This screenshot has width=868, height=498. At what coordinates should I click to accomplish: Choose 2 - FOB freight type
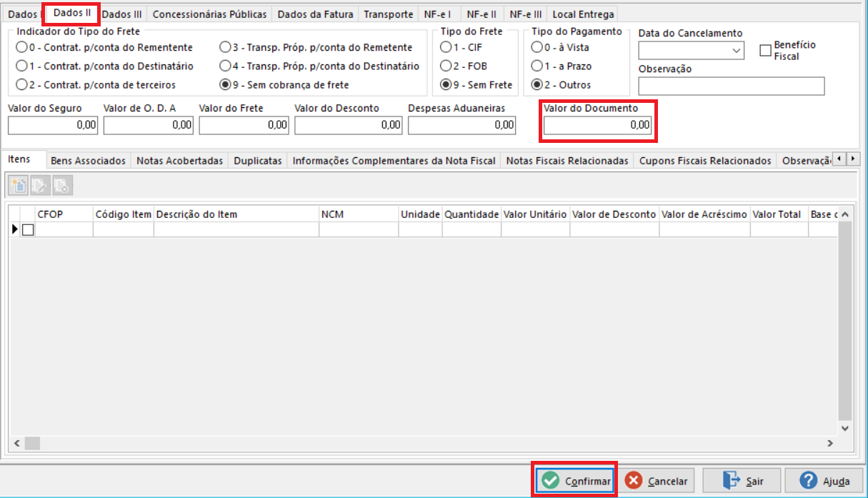(462, 66)
